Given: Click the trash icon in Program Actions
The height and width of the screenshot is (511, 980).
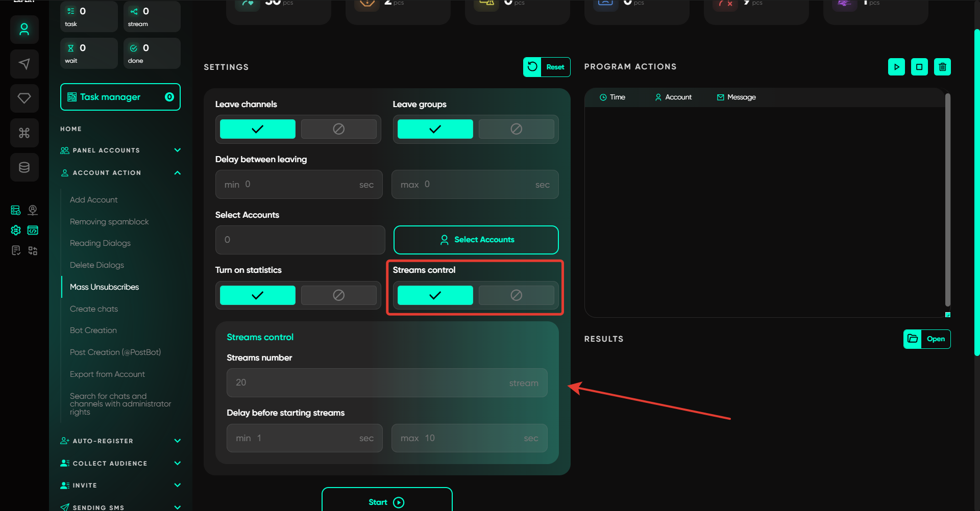Looking at the screenshot, I should 942,67.
